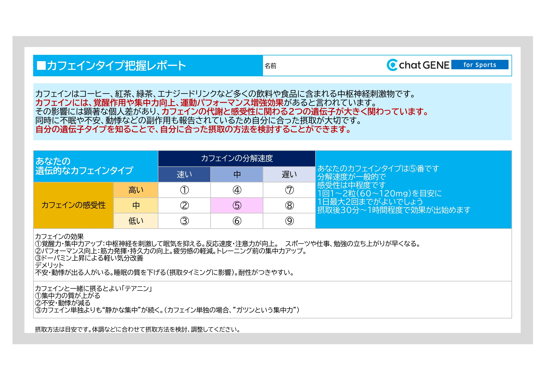The width and height of the screenshot is (555, 392).
Task: Click table cell ⑧
Action: (x=289, y=206)
